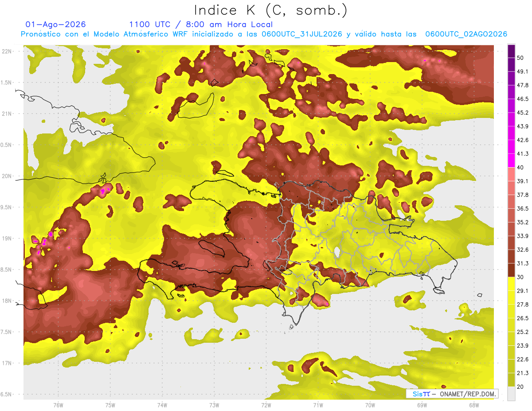Pick the dark brown swatch between 30 and 31.3
The width and height of the screenshot is (532, 411).
pos(511,270)
